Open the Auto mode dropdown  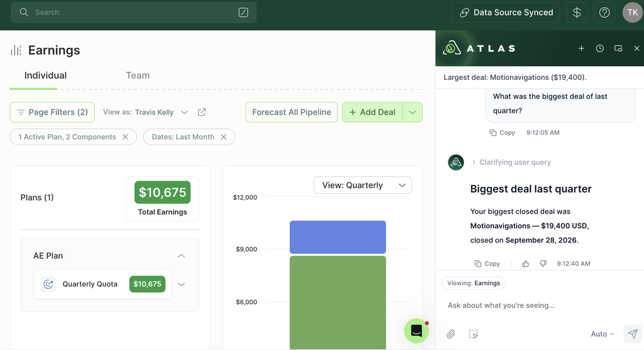602,334
